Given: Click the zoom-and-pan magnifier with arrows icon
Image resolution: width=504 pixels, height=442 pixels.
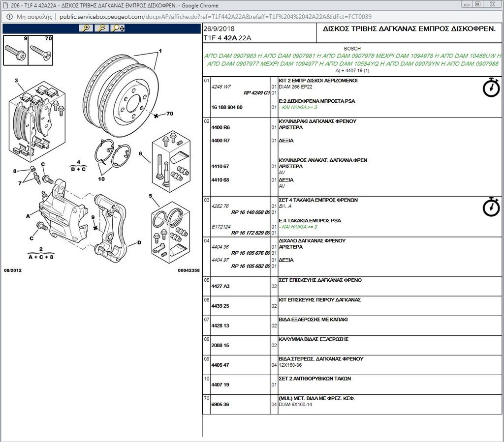Looking at the screenshot, I should click(x=118, y=28).
